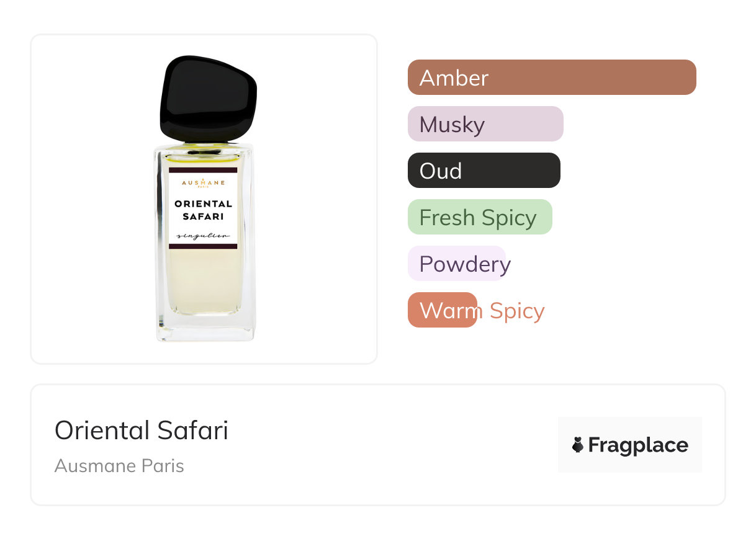Open the Oriental Safari title heading
The width and height of the screenshot is (756, 536).
click(x=142, y=431)
